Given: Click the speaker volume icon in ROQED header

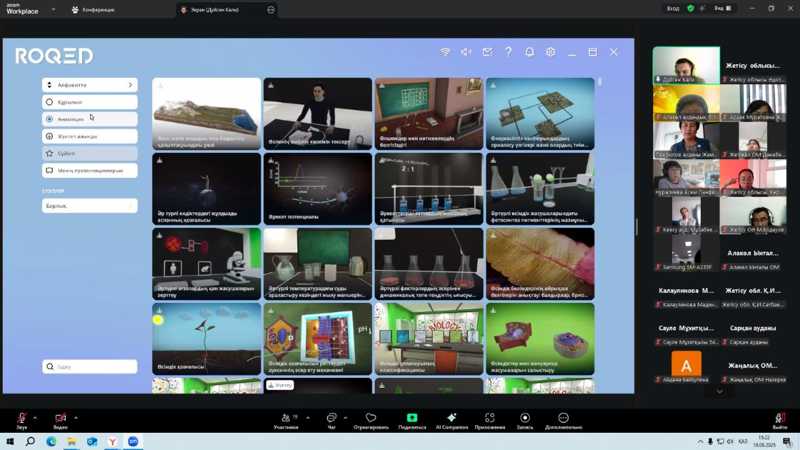Looking at the screenshot, I should tap(466, 52).
